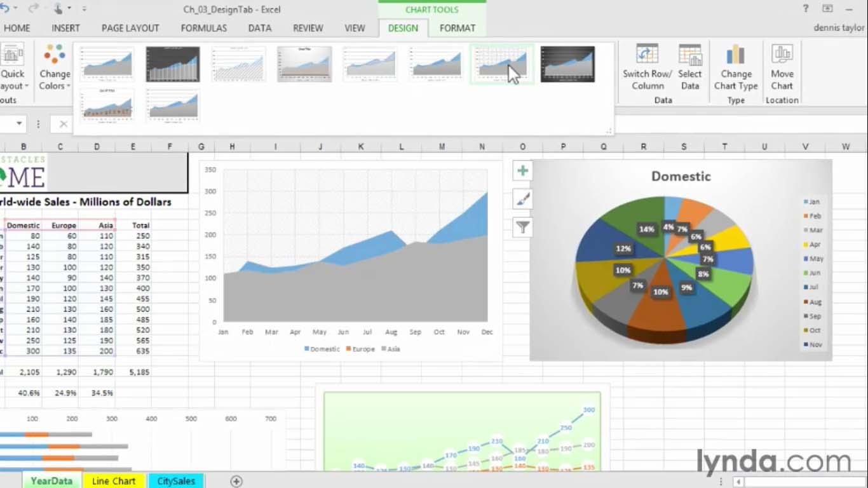This screenshot has height=488, width=868.
Task: Click the Jan entry in pie legend
Action: [x=812, y=202]
